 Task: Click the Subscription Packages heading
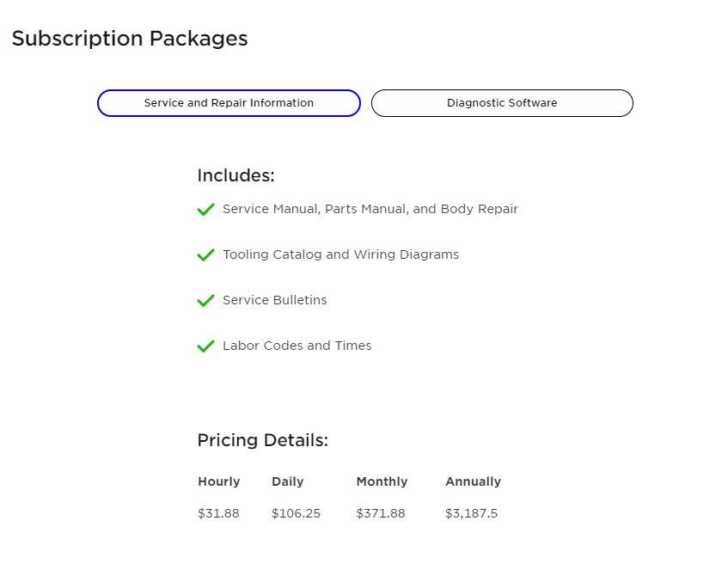(x=130, y=39)
